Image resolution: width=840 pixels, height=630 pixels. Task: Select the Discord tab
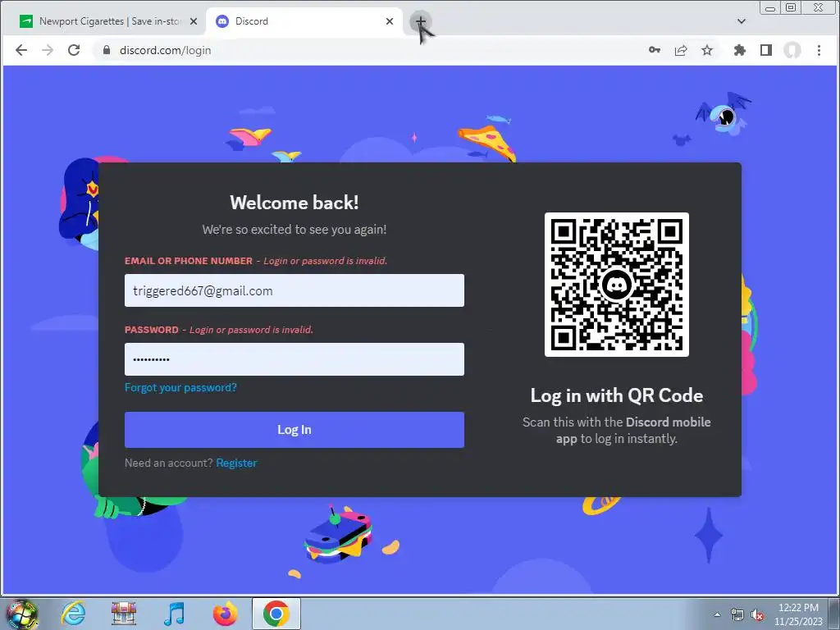click(x=304, y=21)
